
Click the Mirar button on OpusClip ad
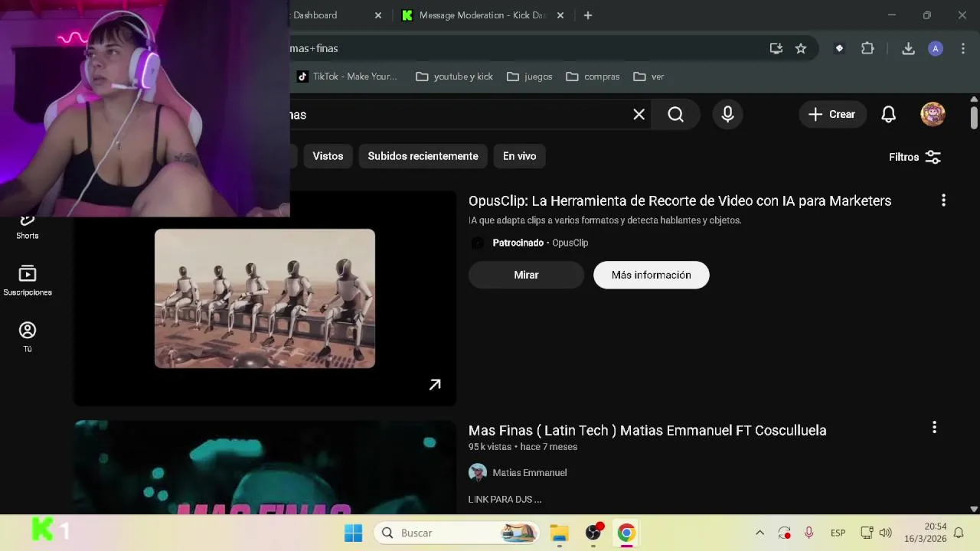click(x=526, y=275)
